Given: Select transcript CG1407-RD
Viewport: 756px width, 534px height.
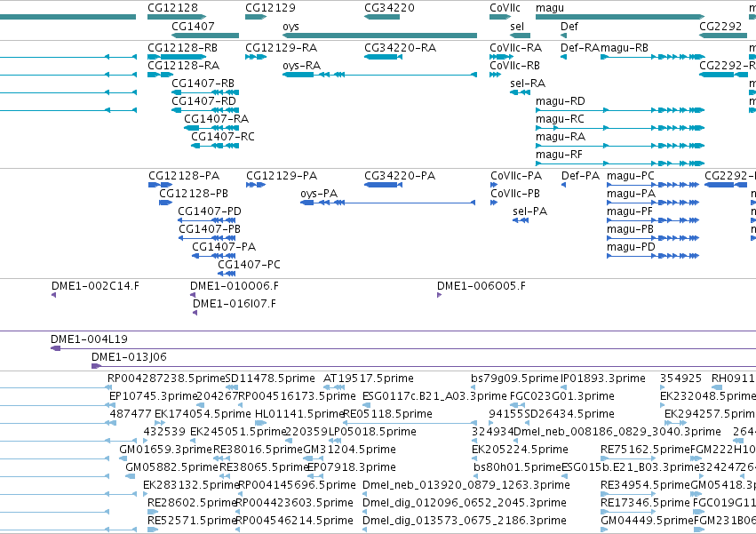Looking at the screenshot, I should tap(205, 110).
